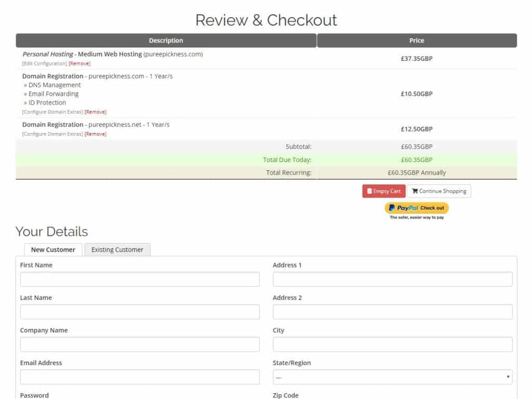Click the Address 2 text box
This screenshot has width=532, height=399.
click(x=392, y=312)
